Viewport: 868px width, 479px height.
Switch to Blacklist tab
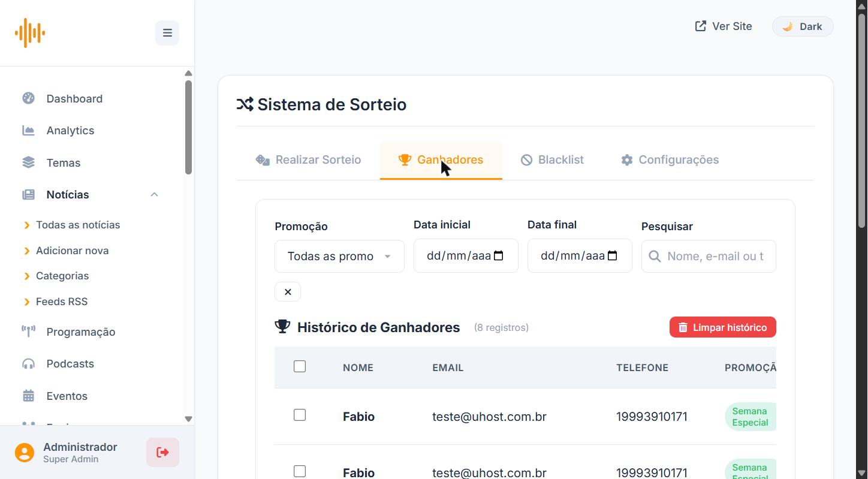pos(552,160)
